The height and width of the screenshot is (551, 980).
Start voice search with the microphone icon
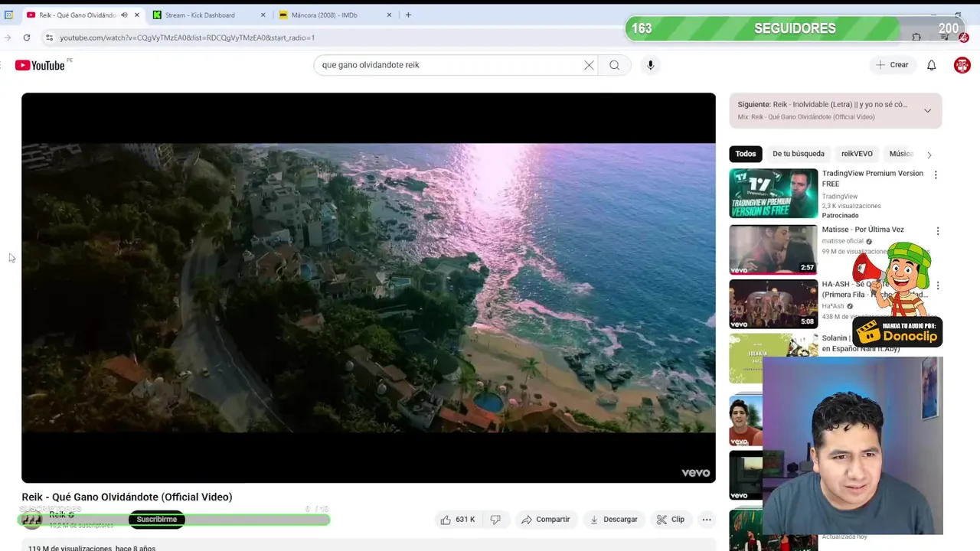pyautogui.click(x=650, y=65)
